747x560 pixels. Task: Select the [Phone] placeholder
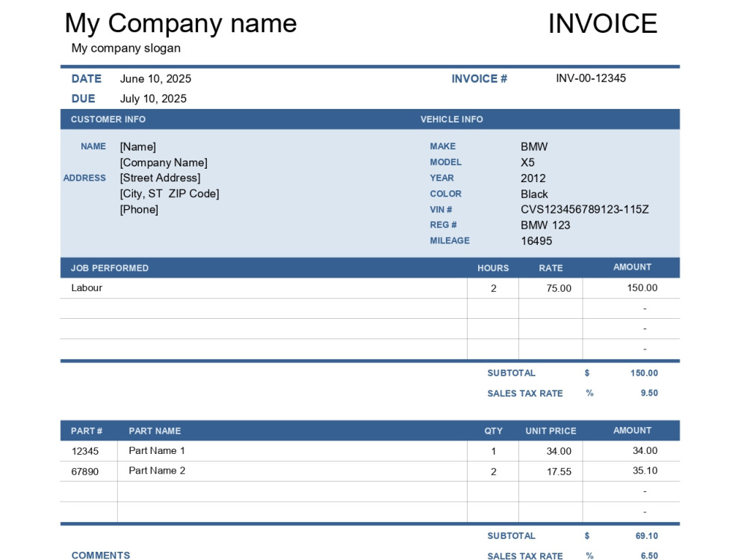pyautogui.click(x=139, y=209)
